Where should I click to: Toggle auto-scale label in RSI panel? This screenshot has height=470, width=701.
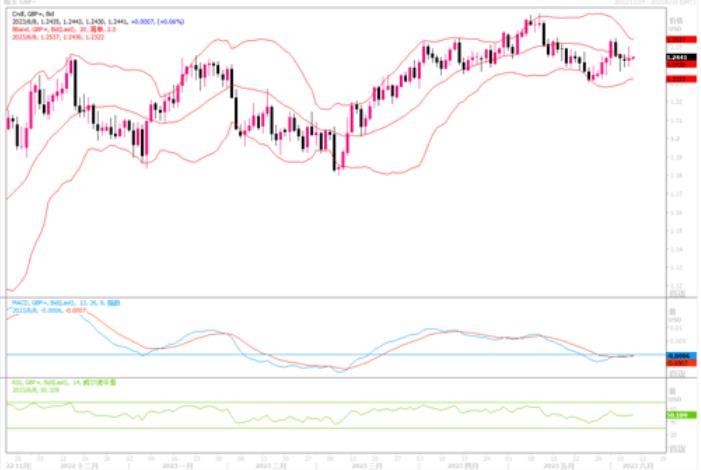click(x=677, y=449)
